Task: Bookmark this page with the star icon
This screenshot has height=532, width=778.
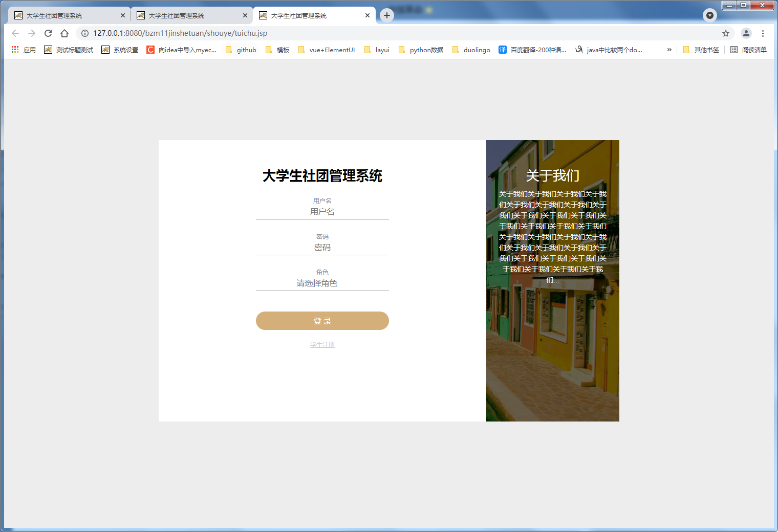Action: (726, 33)
